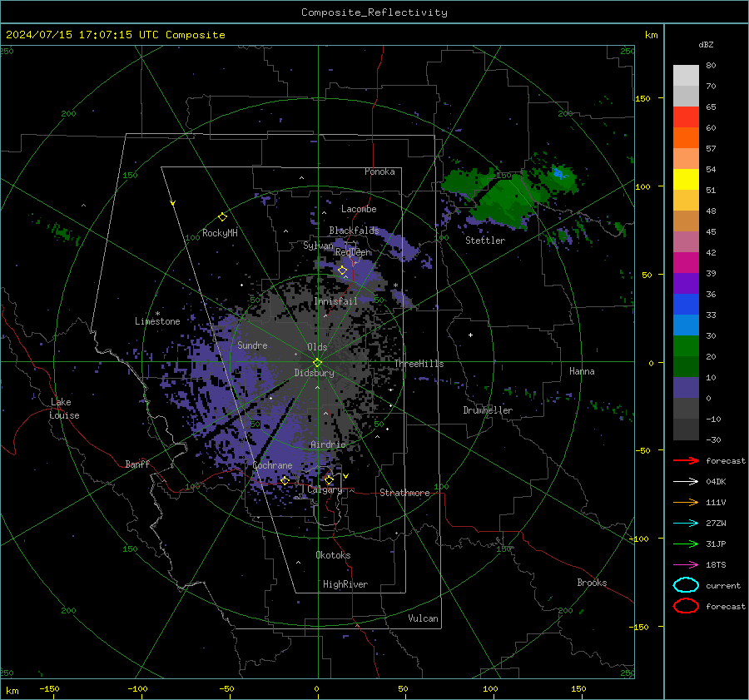Select the slate-purple swatch in the dBZ scale
749x700 pixels.
pos(686,388)
